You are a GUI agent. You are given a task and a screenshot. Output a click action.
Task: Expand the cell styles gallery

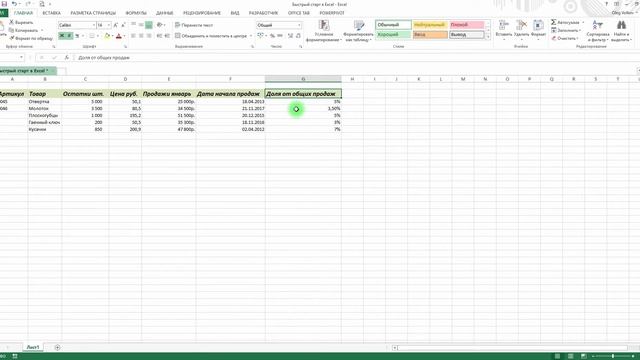[488, 37]
